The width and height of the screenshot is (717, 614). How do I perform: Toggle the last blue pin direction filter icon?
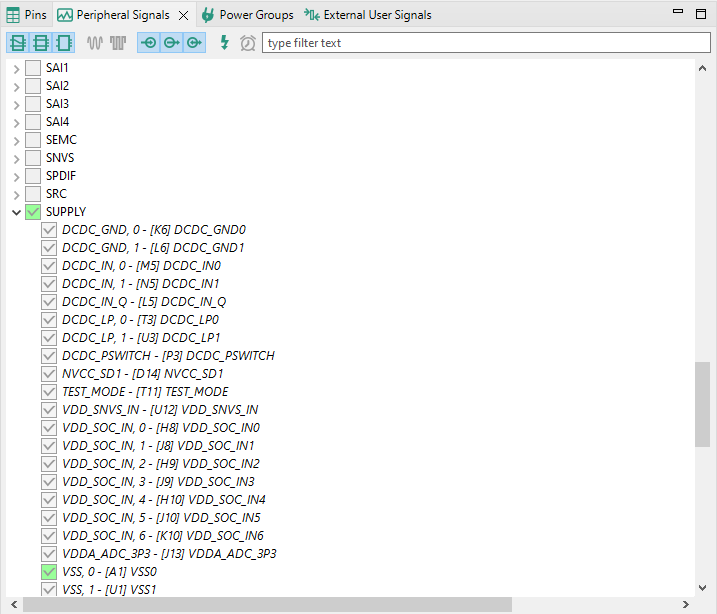(194, 43)
